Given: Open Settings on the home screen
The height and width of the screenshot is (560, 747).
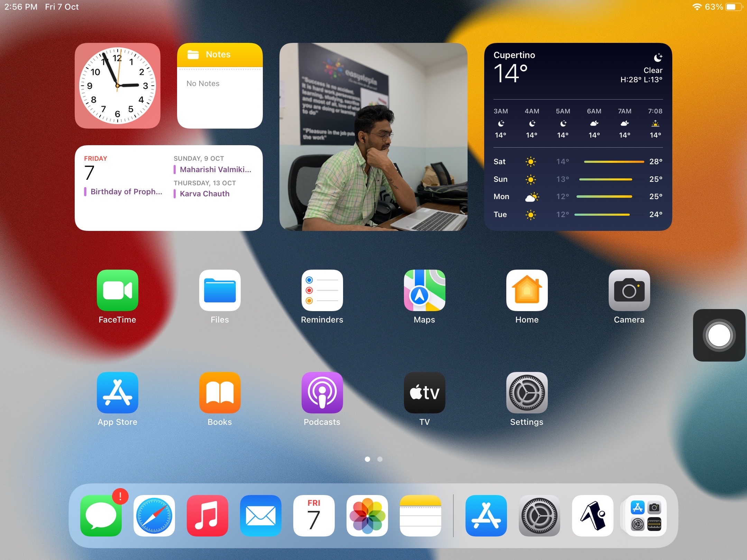Looking at the screenshot, I should [x=527, y=393].
